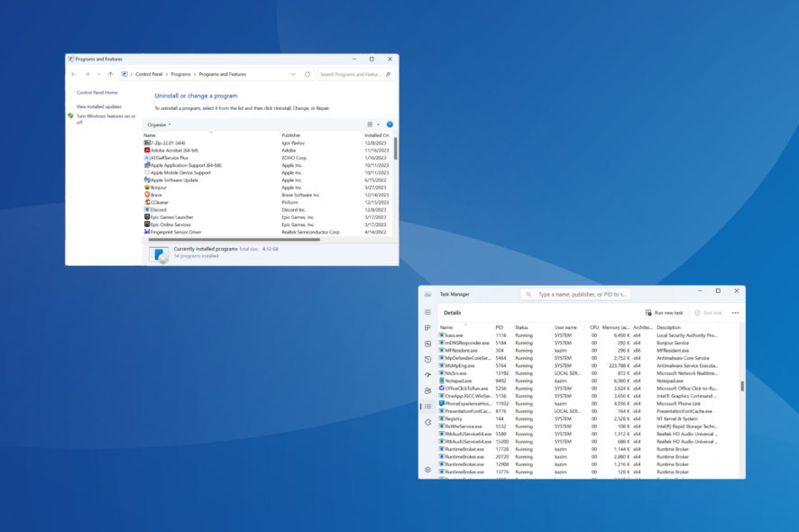Open App history icon in Task Manager sidebar

(427, 359)
